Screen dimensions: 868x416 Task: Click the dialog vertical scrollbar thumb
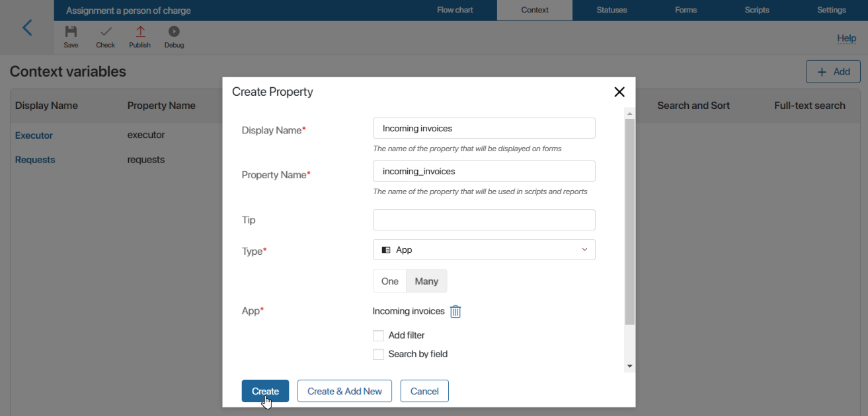[x=629, y=221]
